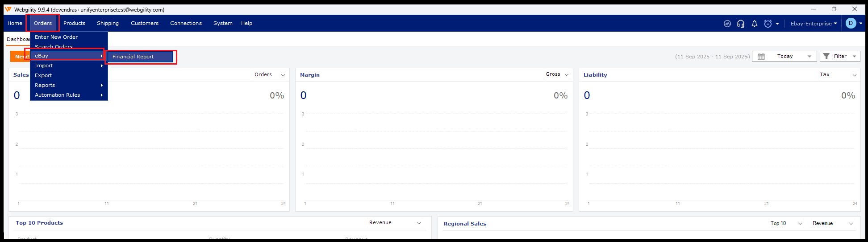
Task: Select Search Orders menu entry
Action: click(69, 46)
